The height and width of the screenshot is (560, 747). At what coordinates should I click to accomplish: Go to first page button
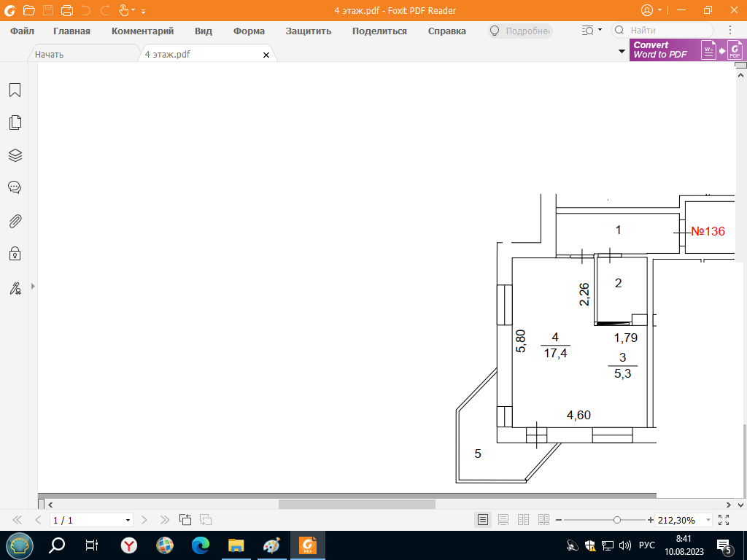18,519
